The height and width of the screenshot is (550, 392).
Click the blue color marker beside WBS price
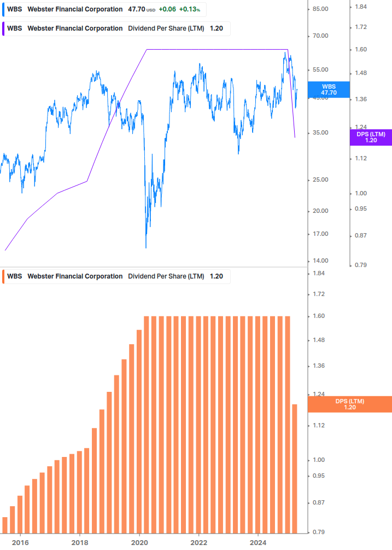click(3, 9)
